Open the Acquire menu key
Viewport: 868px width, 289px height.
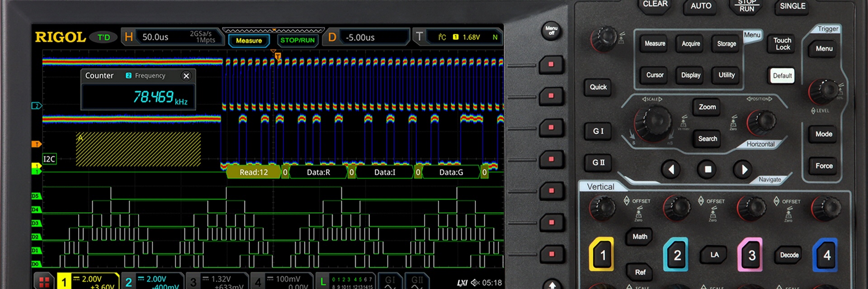click(x=691, y=44)
